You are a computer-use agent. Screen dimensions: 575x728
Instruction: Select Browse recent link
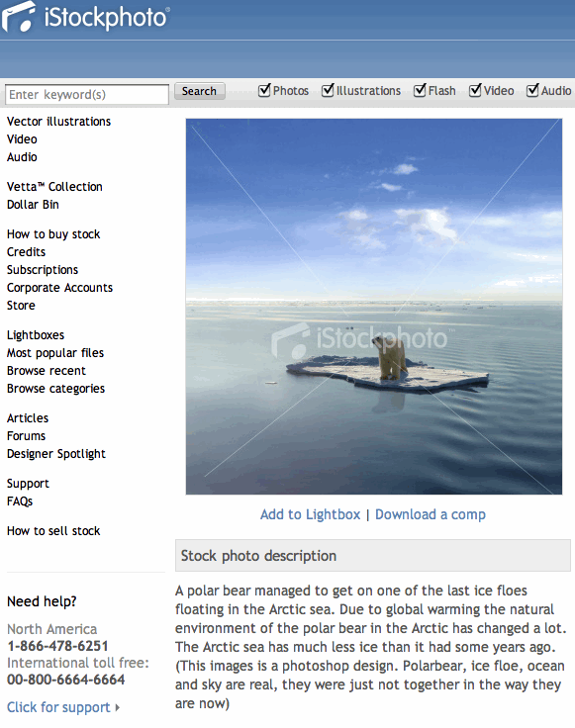(x=47, y=371)
